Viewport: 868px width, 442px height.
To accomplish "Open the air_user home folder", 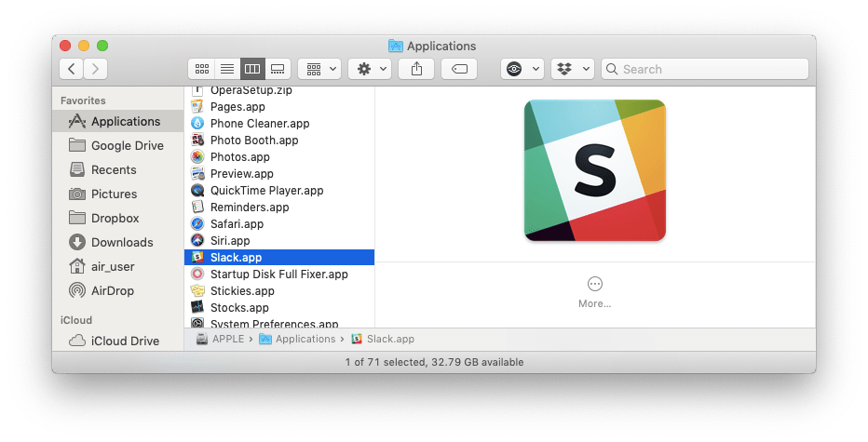I will point(117,267).
